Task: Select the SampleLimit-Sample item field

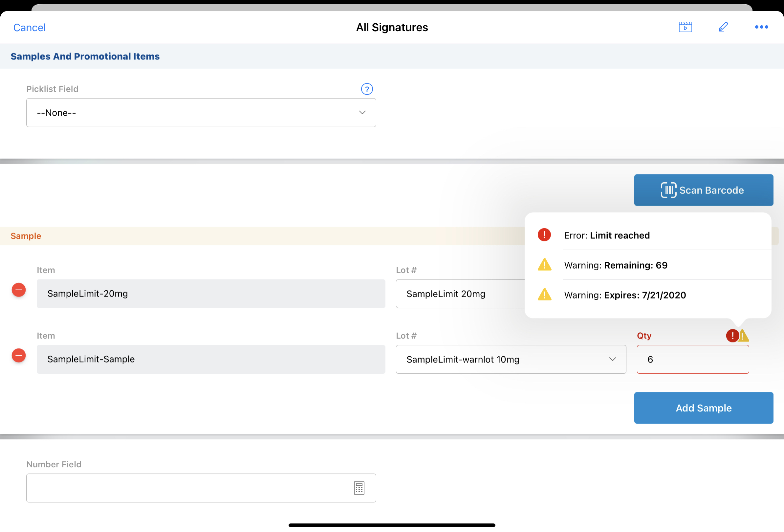Action: point(211,359)
